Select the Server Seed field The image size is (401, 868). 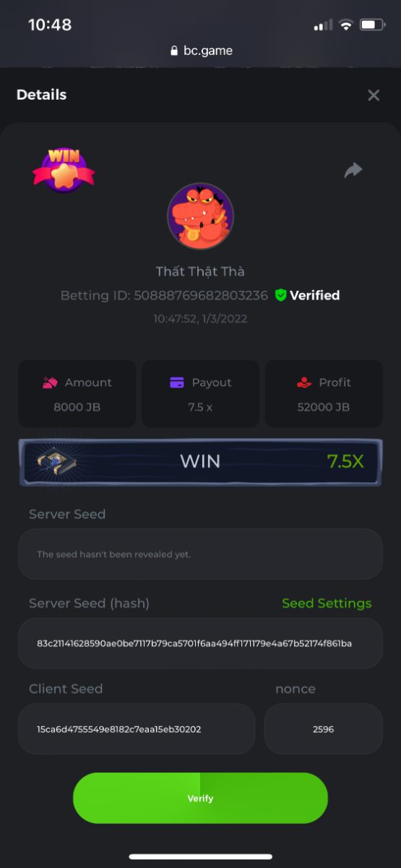(x=200, y=554)
